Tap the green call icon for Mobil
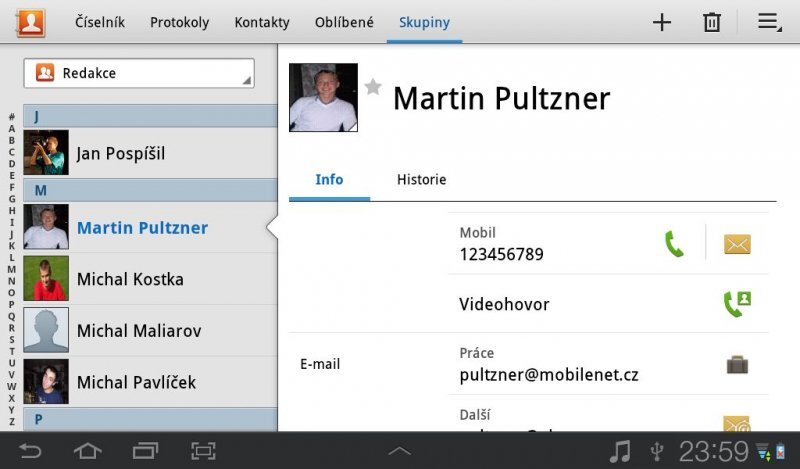800x469 pixels. 675,244
